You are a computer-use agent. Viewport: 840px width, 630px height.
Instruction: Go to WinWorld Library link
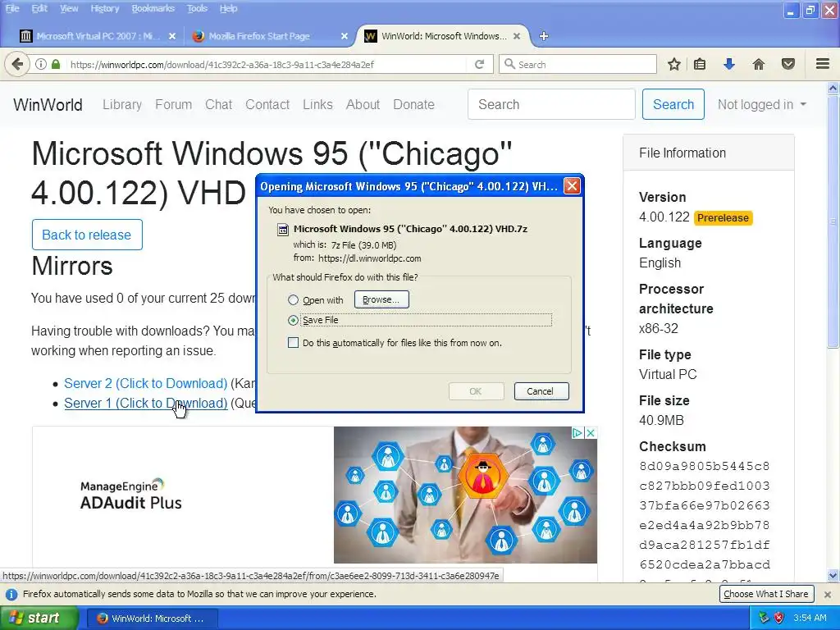122,104
